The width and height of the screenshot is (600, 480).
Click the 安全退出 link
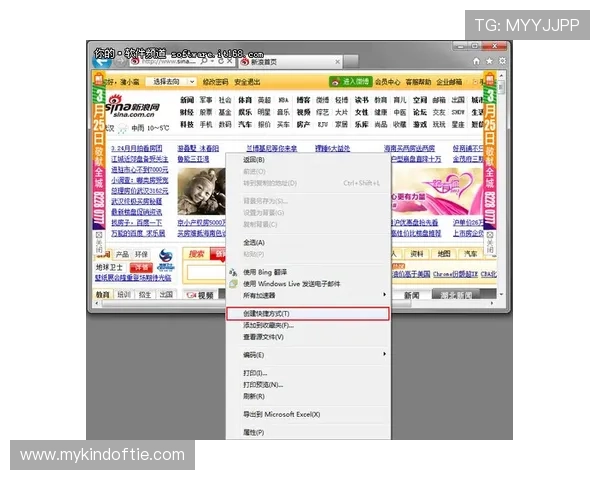(x=247, y=82)
